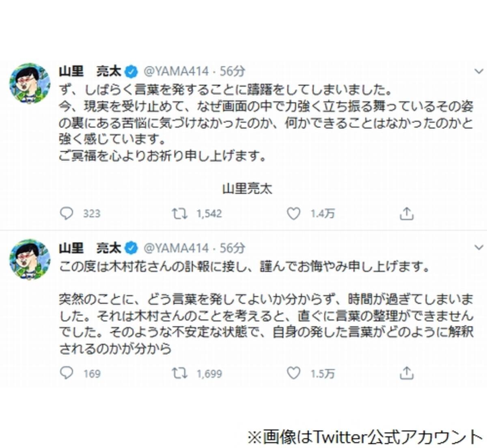Click the verified badge on first tweet
This screenshot has height=448, width=487.
click(x=131, y=72)
